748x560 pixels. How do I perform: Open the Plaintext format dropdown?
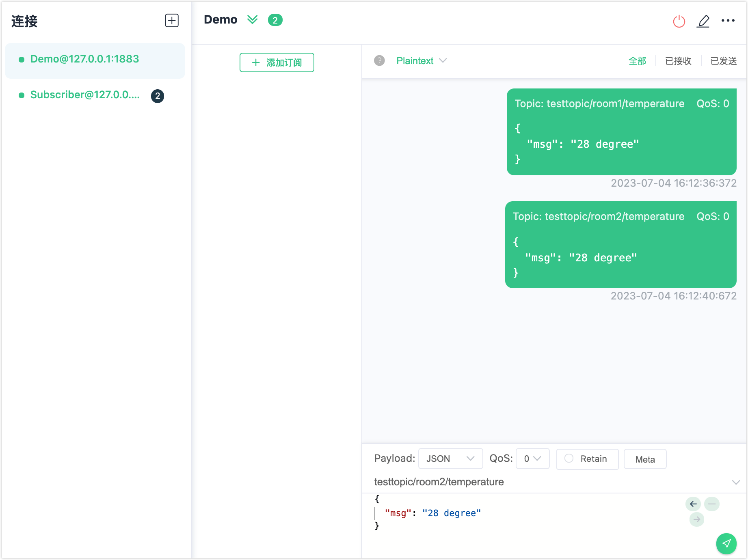pos(422,61)
